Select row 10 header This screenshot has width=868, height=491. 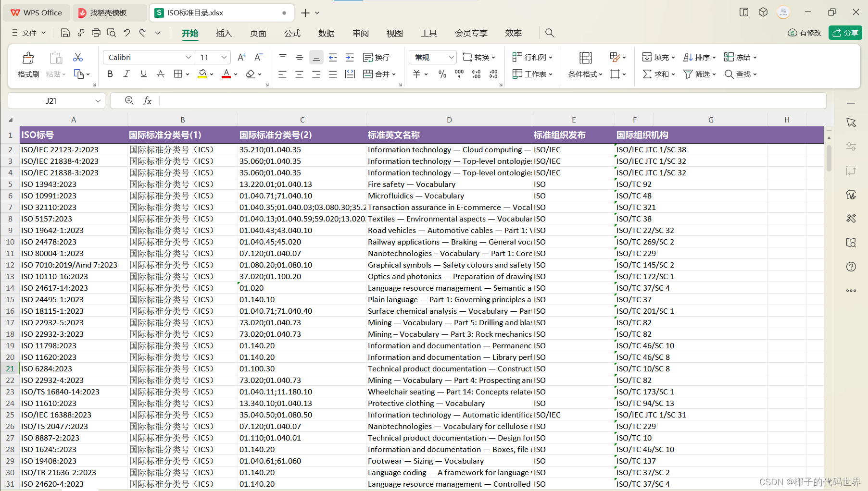(10, 242)
